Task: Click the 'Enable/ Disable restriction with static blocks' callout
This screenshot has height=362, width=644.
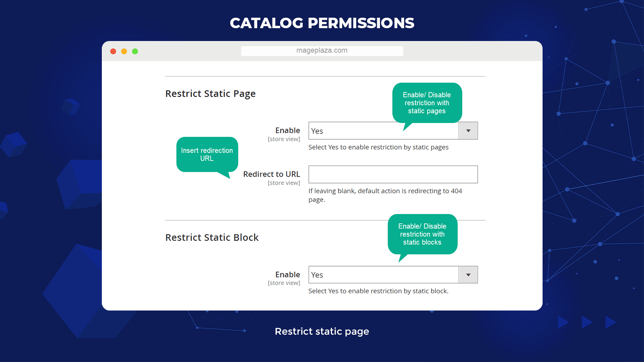Action: (423, 234)
